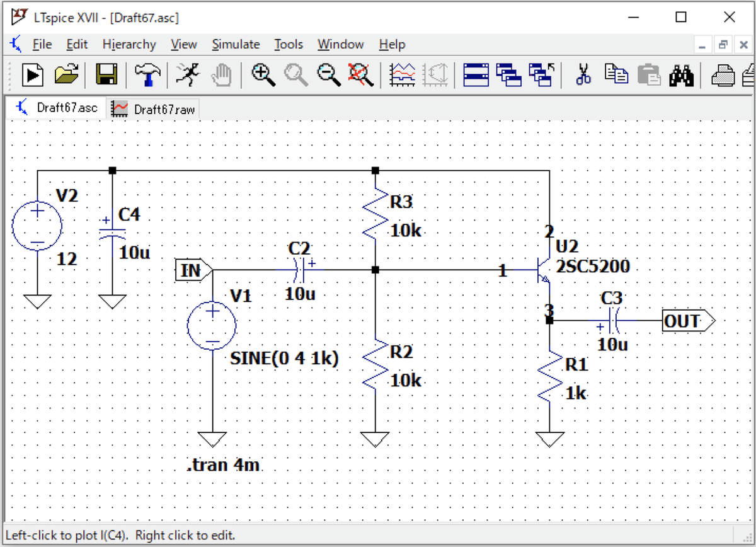
Task: Click the "10k" value next to R3
Action: click(406, 230)
